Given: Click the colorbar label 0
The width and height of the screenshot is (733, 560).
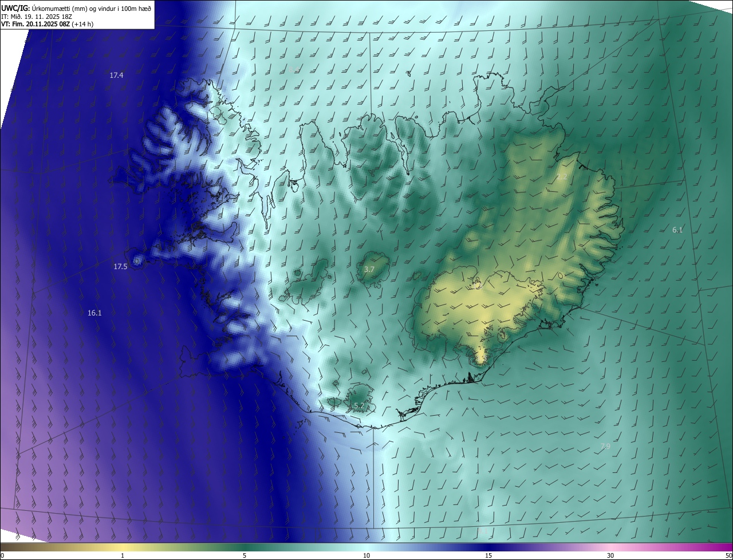Looking at the screenshot, I should click(2, 556).
